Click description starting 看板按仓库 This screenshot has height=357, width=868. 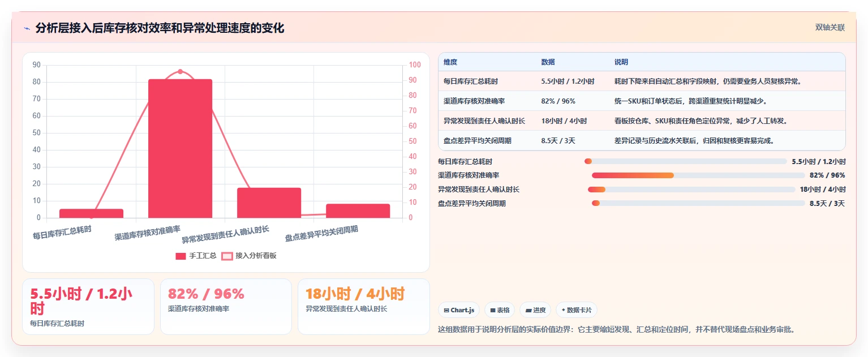pyautogui.click(x=701, y=121)
